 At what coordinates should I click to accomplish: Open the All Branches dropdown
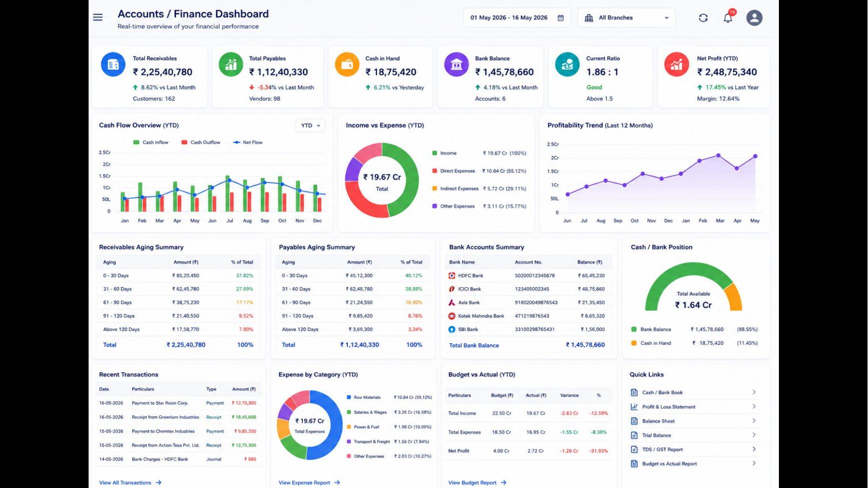[x=626, y=18]
